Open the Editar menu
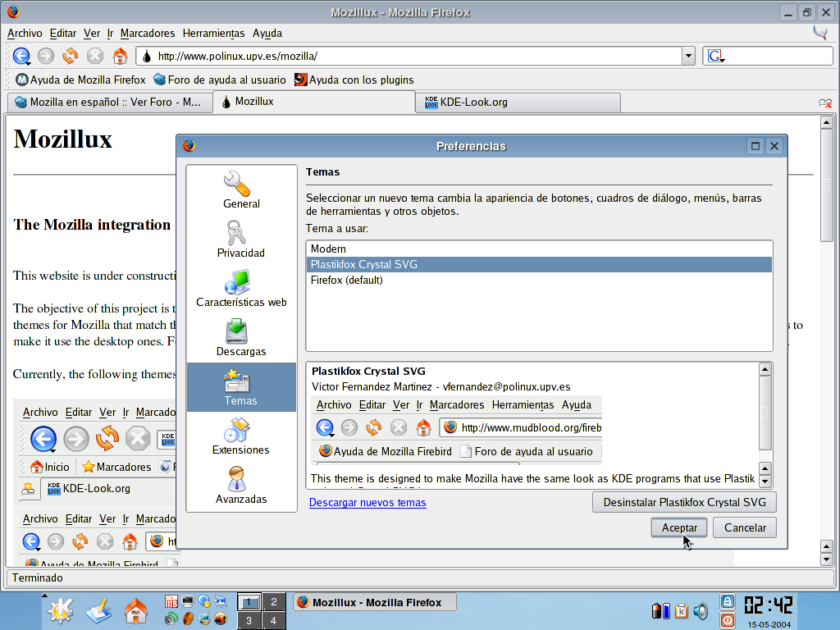Screen dimensions: 840x630 (63, 33)
